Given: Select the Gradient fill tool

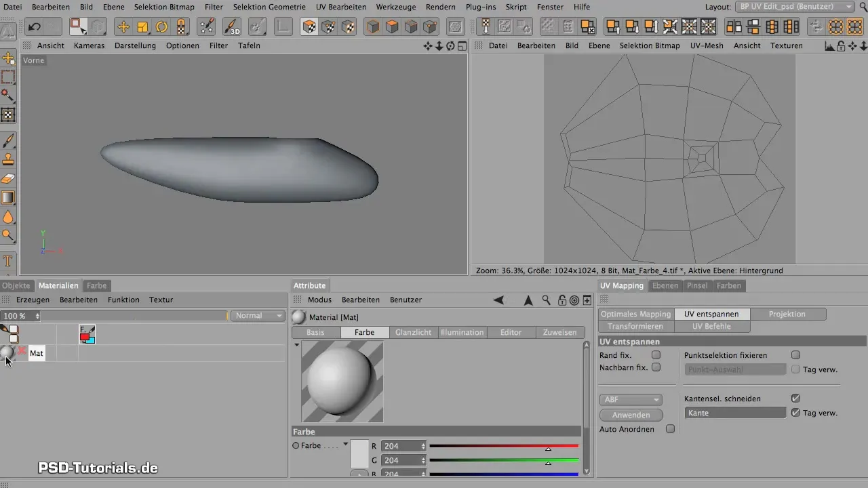Looking at the screenshot, I should [9, 198].
